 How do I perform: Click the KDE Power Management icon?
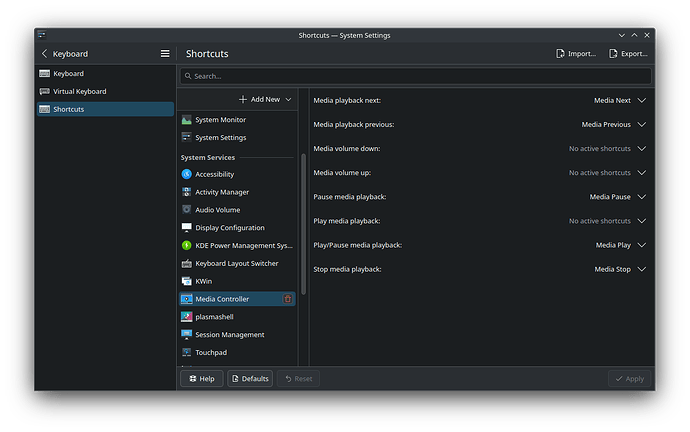(x=187, y=245)
